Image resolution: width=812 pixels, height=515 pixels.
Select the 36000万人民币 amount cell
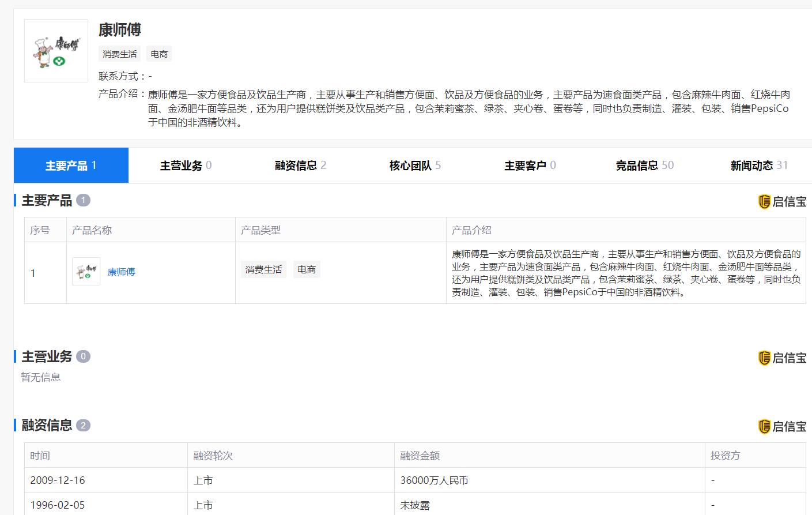click(550, 480)
